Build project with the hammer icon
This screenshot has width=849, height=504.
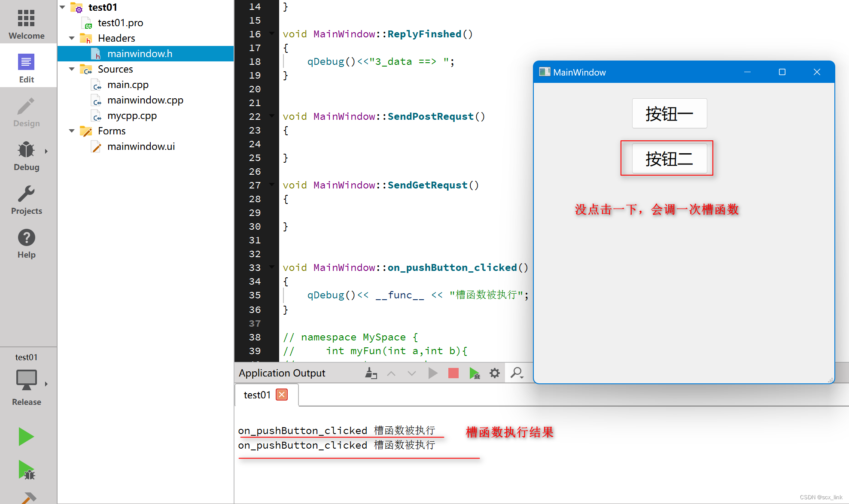click(x=29, y=498)
